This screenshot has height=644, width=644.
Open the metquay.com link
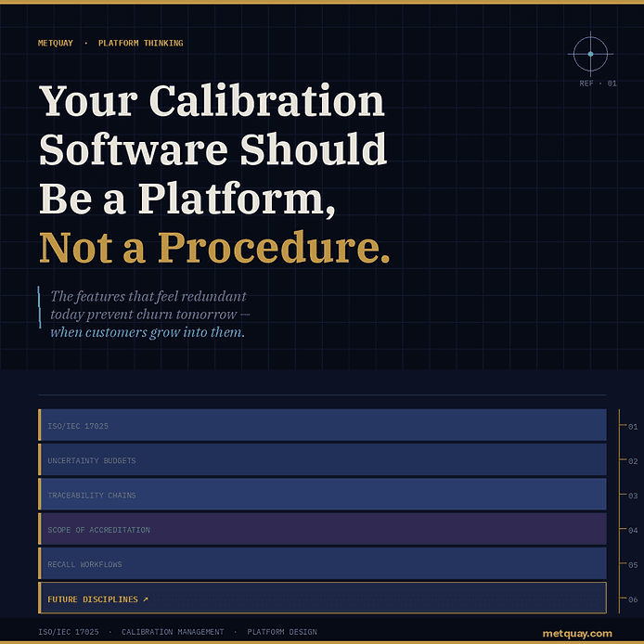[577, 634]
